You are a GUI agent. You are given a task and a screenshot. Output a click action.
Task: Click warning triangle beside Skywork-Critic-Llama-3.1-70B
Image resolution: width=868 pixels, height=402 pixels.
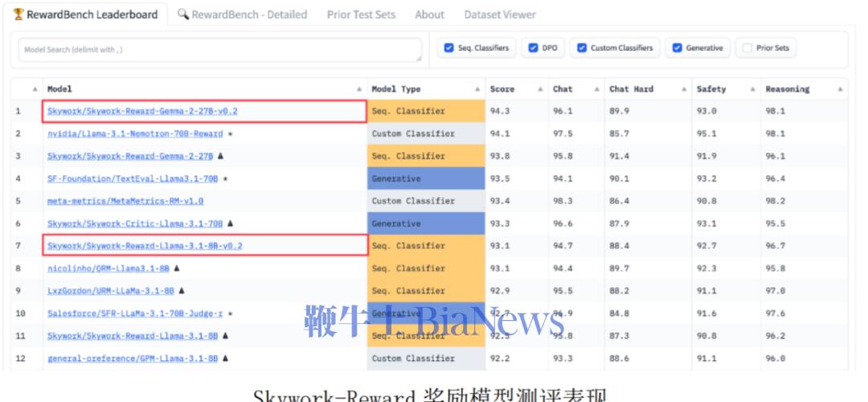coord(231,224)
